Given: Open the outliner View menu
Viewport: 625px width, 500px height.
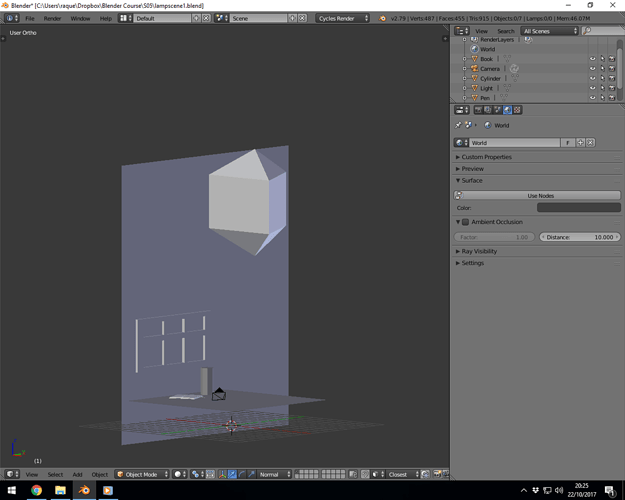Looking at the screenshot, I should pyautogui.click(x=482, y=31).
